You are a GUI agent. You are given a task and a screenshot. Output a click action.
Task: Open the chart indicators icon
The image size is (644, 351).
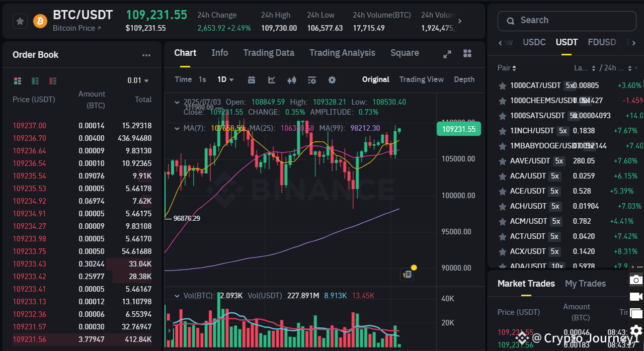[311, 80]
